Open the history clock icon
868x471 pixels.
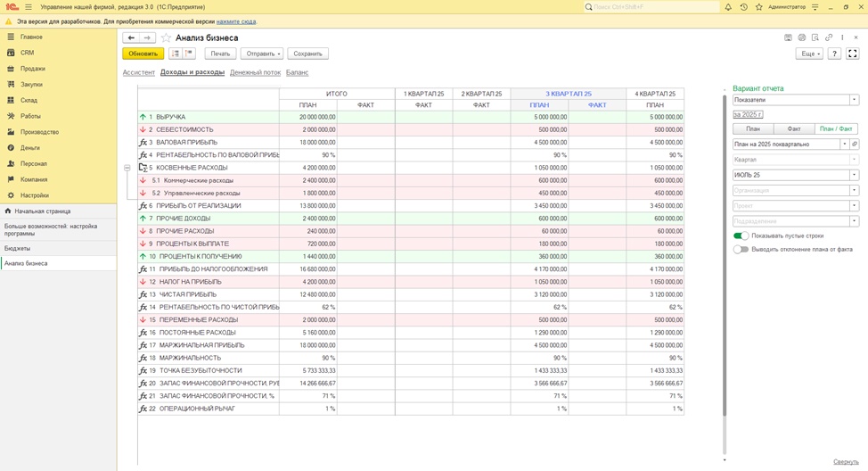(743, 7)
